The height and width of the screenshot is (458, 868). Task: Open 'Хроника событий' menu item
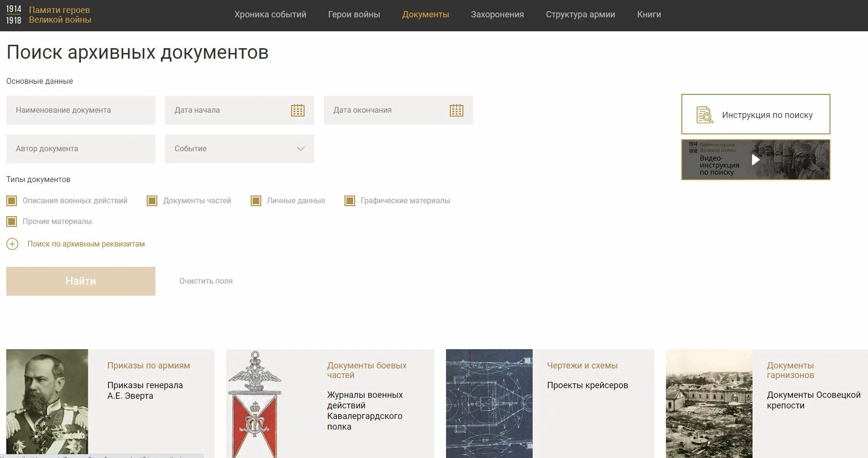click(270, 14)
